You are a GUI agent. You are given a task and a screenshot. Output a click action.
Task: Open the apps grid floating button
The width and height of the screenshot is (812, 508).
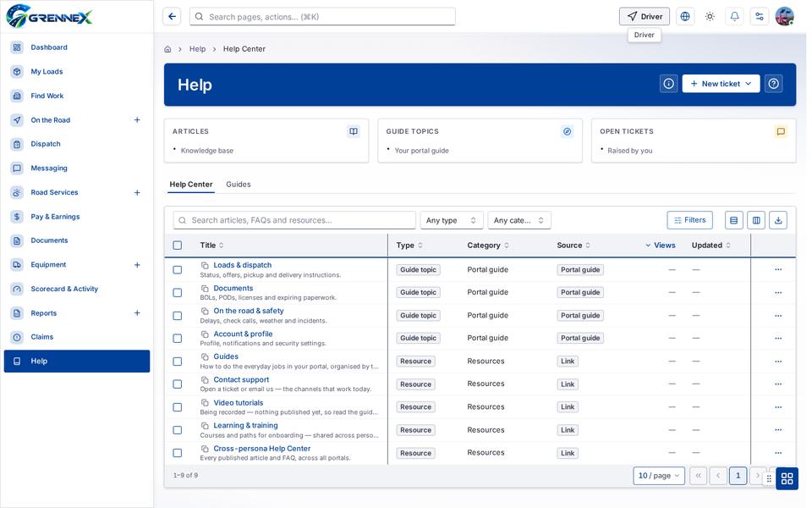787,478
